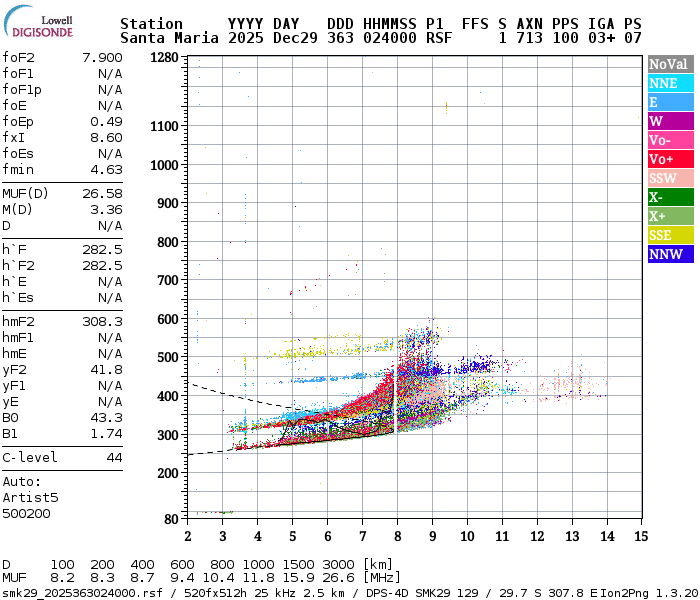
Task: Click the h`F value 282.5
Action: pos(102,250)
